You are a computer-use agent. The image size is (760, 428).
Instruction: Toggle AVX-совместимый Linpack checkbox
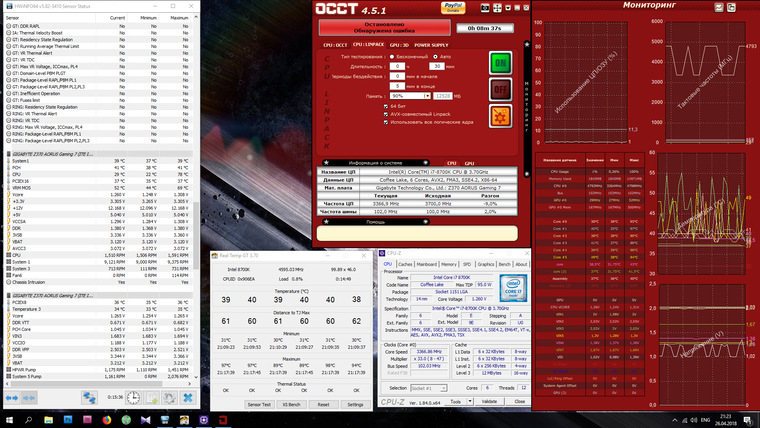pos(386,114)
